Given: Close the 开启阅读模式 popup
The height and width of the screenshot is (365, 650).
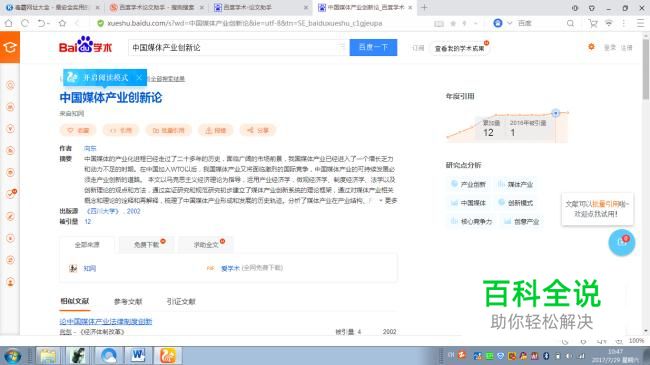Looking at the screenshot, I should point(139,78).
